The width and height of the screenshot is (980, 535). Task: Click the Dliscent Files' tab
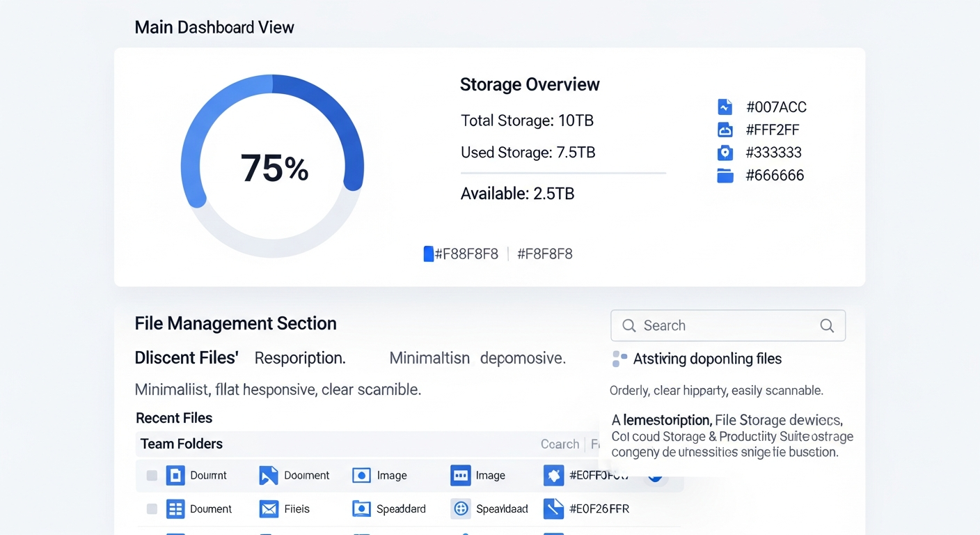tap(187, 358)
